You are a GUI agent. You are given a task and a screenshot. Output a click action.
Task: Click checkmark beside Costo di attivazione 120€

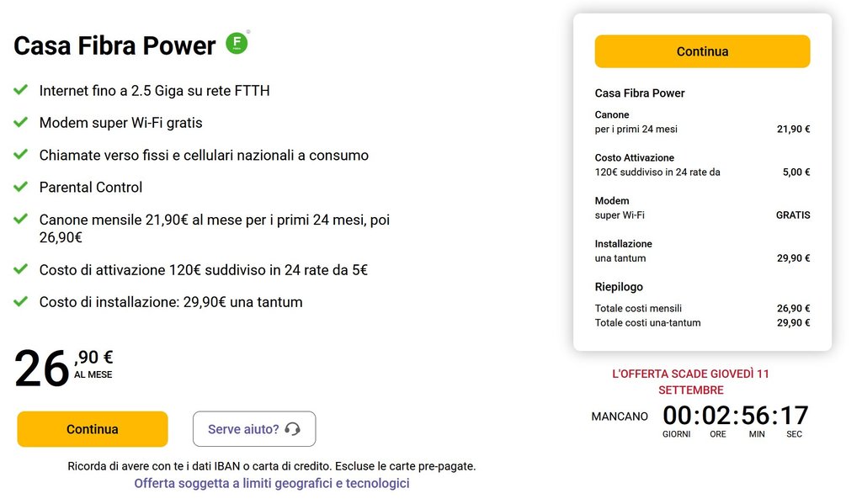click(x=21, y=269)
